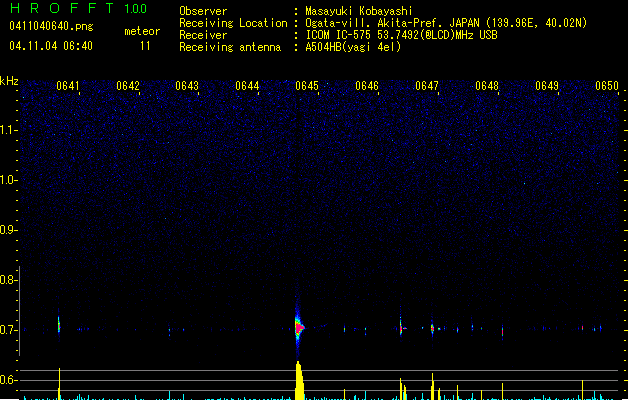Click observer name Masayuki Kobayashi

click(x=359, y=11)
